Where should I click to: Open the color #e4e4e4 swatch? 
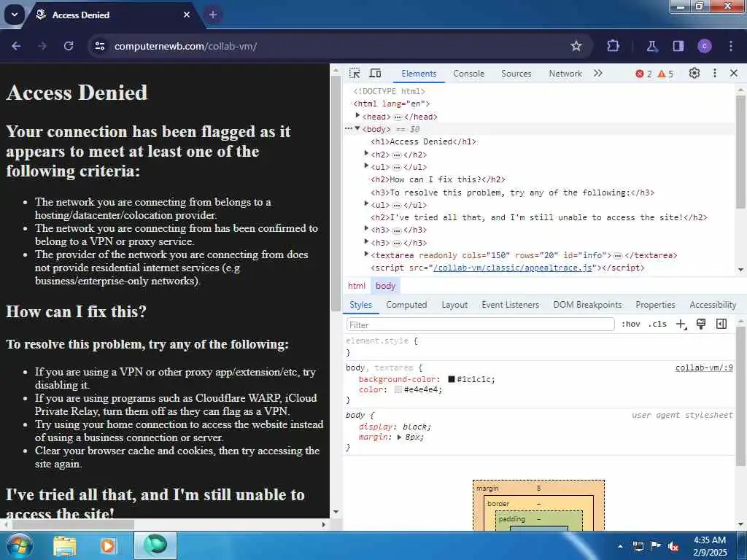point(398,389)
